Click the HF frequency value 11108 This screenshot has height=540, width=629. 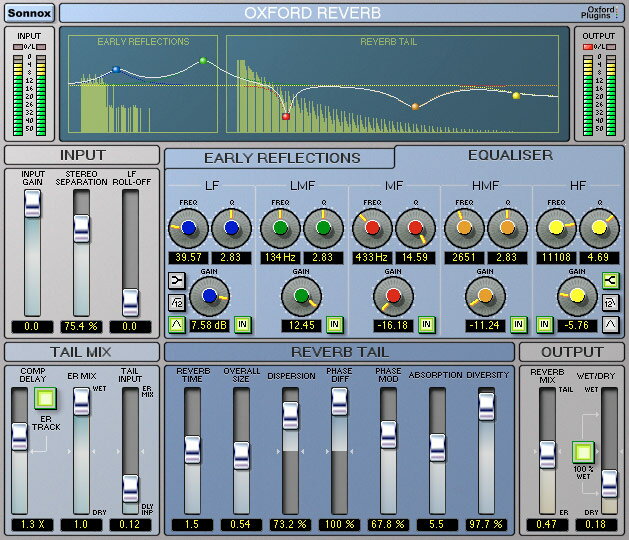click(x=556, y=258)
